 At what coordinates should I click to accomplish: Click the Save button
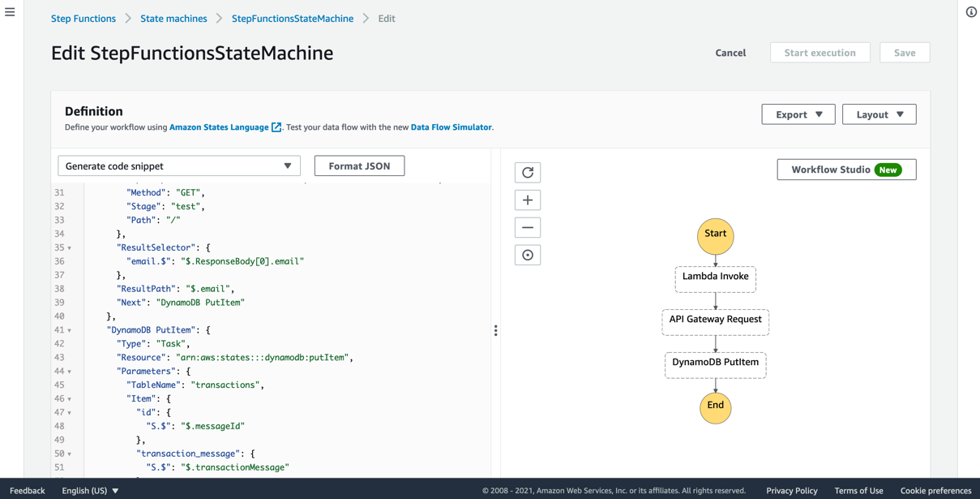click(x=905, y=53)
